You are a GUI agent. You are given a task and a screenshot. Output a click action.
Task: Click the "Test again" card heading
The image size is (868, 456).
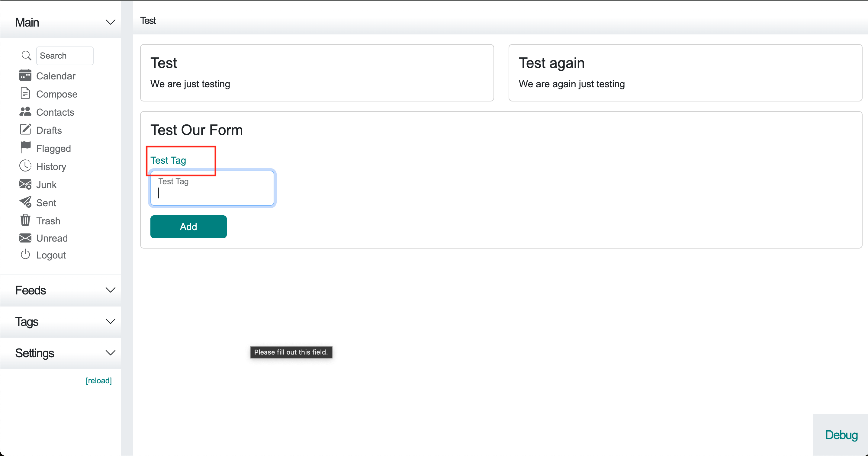tap(551, 63)
